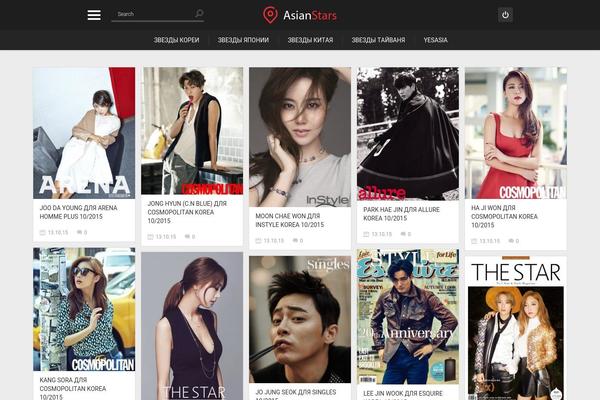This screenshot has height=400, width=600.
Task: Click the power button icon
Action: coord(505,15)
